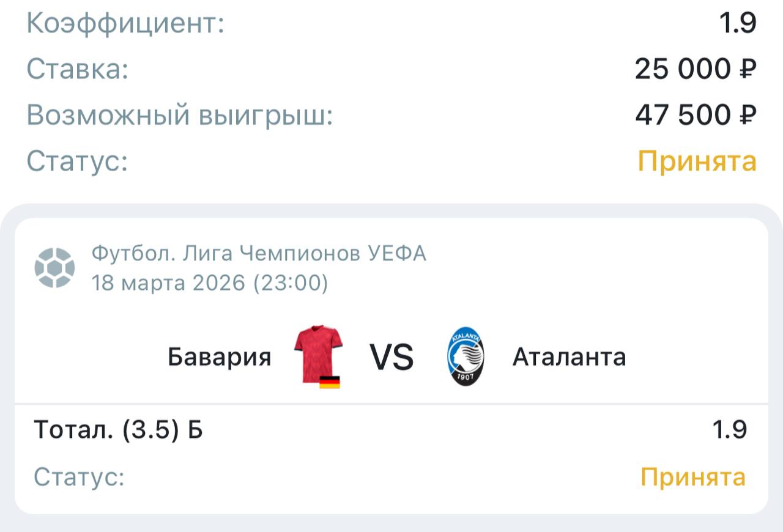This screenshot has width=783, height=532.
Task: Click the Возможный выигрыш label
Action: coord(180,115)
